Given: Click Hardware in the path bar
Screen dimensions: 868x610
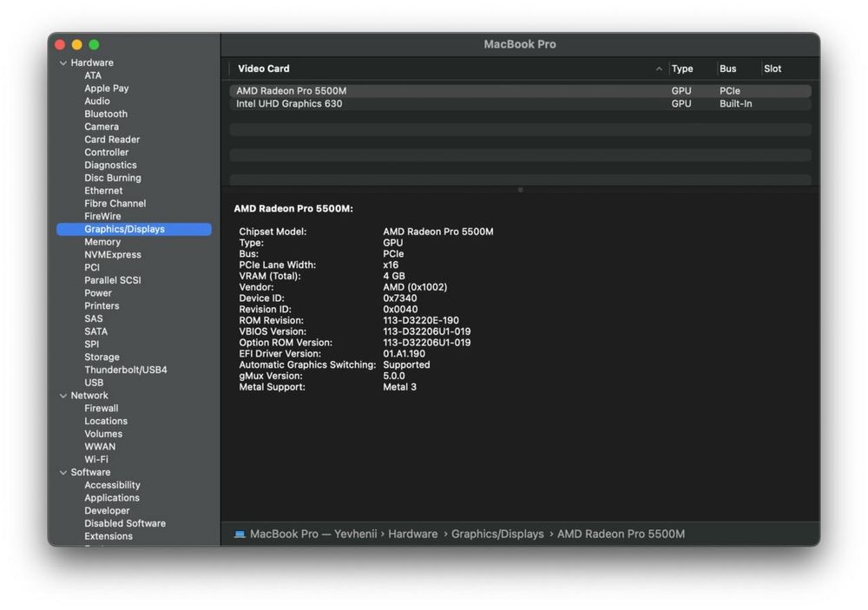Looking at the screenshot, I should pyautogui.click(x=413, y=535).
